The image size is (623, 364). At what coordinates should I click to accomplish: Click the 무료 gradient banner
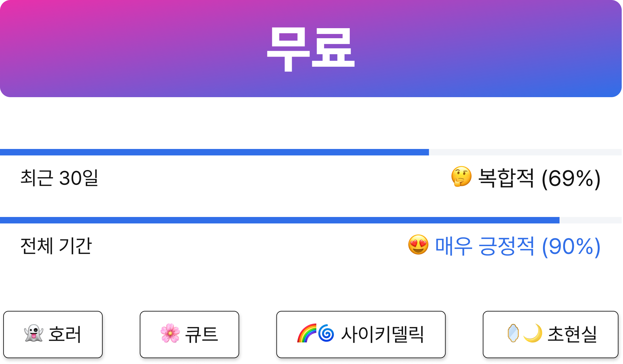click(311, 49)
